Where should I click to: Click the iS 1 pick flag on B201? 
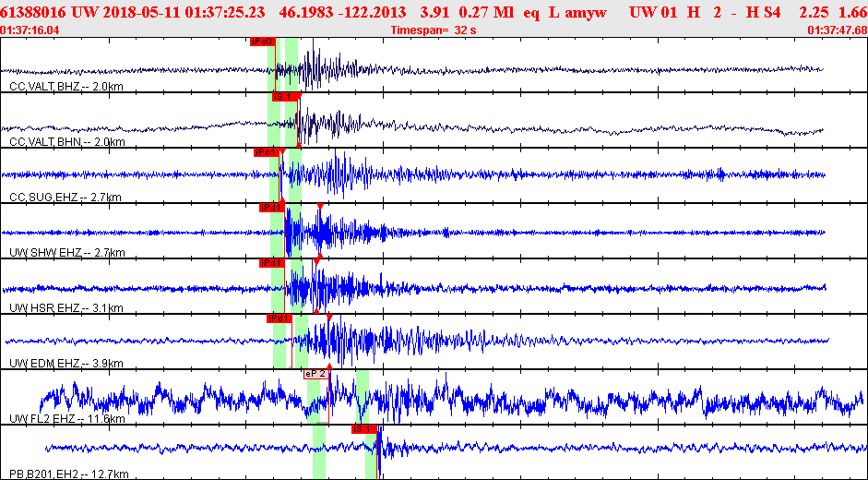click(364, 429)
